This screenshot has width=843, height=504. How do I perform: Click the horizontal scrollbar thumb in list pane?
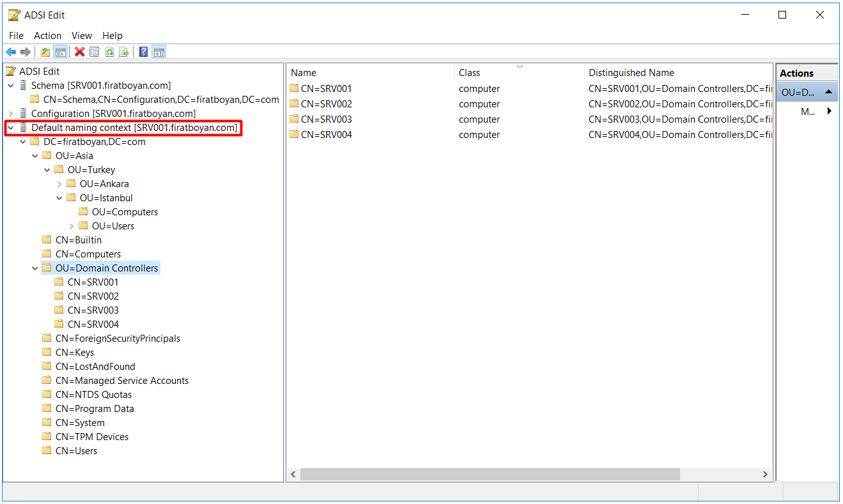[x=490, y=475]
